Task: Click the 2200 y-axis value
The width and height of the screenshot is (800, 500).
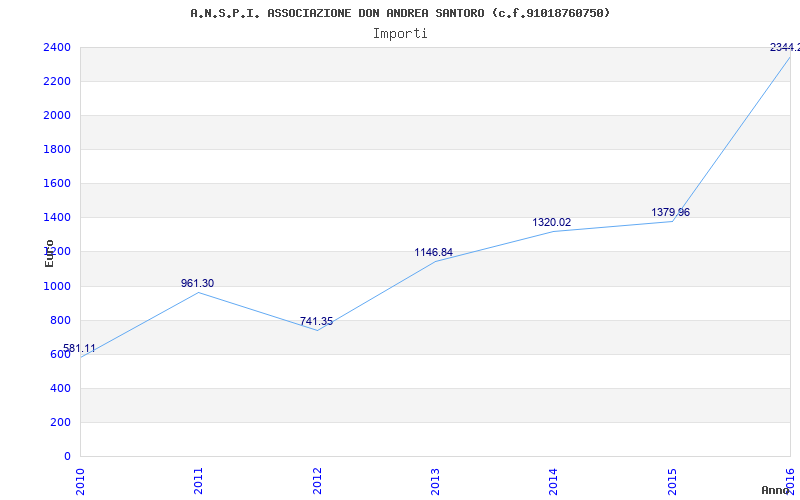Action: click(57, 82)
